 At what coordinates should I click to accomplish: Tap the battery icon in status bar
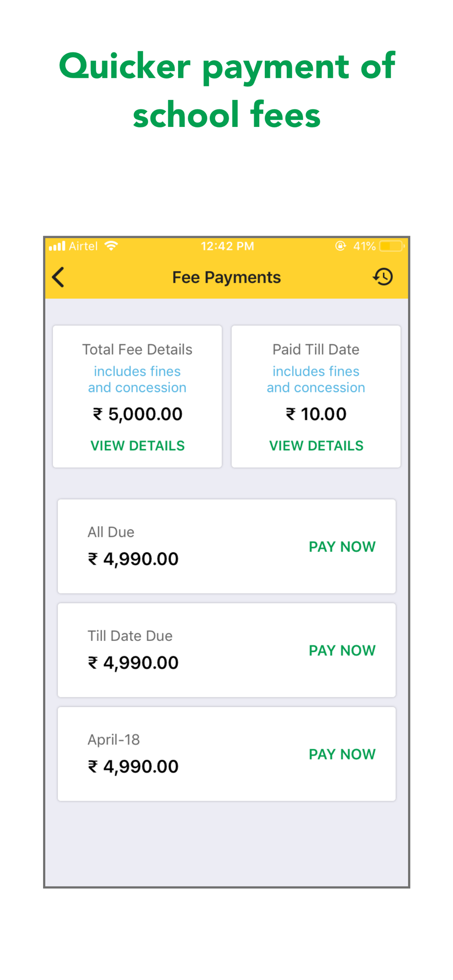point(392,246)
